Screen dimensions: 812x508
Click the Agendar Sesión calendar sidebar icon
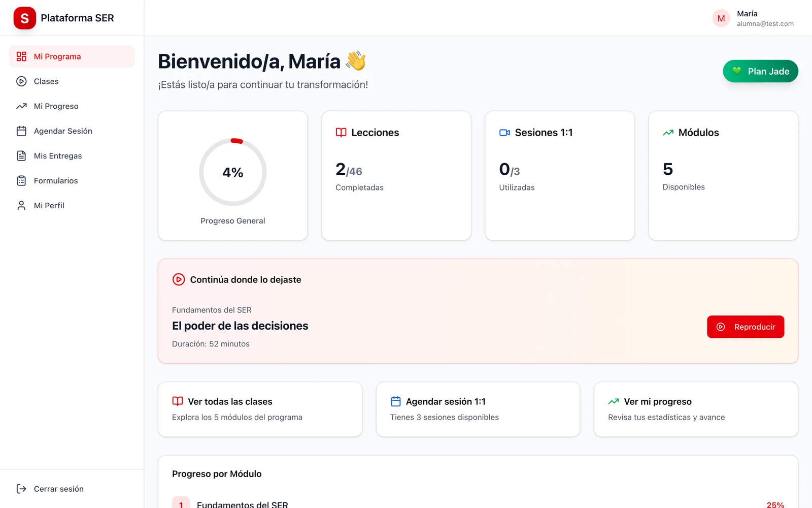21,131
